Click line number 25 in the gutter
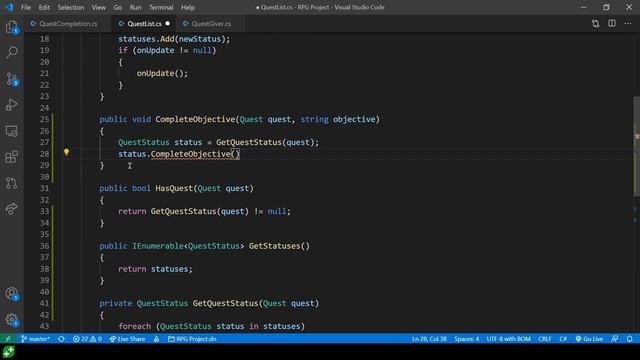 click(44, 119)
